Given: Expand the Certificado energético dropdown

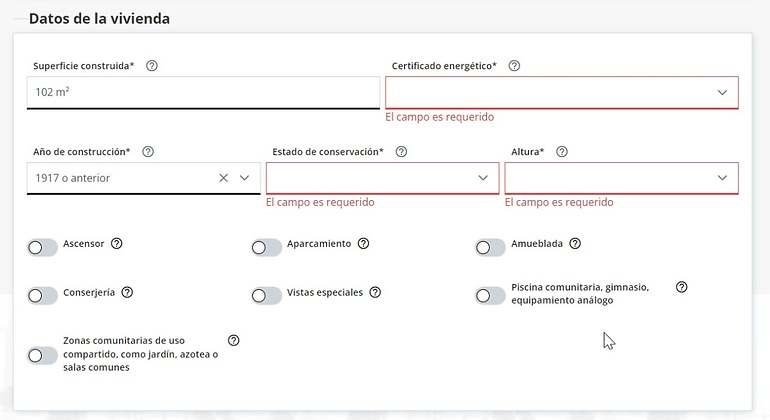Looking at the screenshot, I should pyautogui.click(x=561, y=92).
